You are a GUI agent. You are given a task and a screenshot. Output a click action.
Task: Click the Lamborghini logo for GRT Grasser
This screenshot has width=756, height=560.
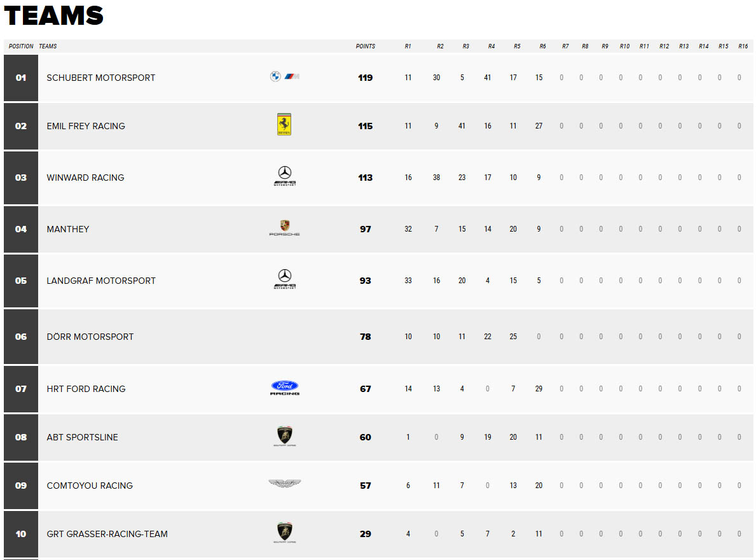pos(284,533)
